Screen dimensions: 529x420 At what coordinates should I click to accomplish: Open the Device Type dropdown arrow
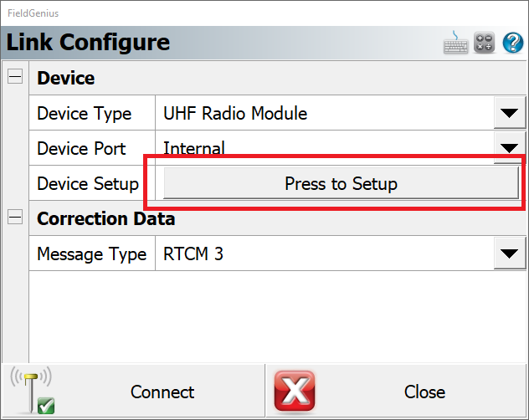(508, 114)
